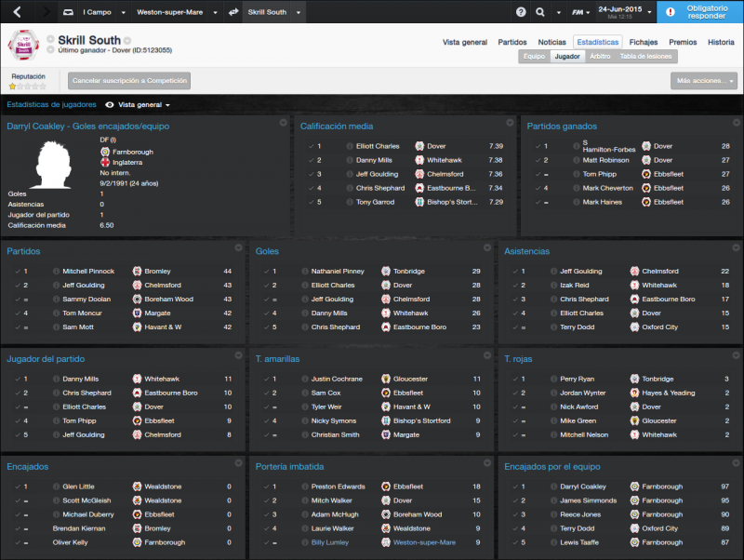The width and height of the screenshot is (744, 560).
Task: Click the Encajados por el equipo panel title
Action: click(551, 466)
